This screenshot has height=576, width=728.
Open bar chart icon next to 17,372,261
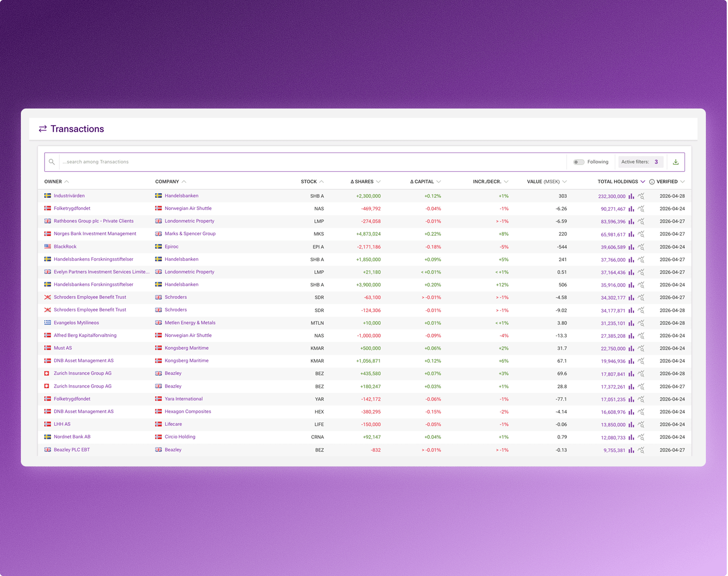click(x=631, y=387)
